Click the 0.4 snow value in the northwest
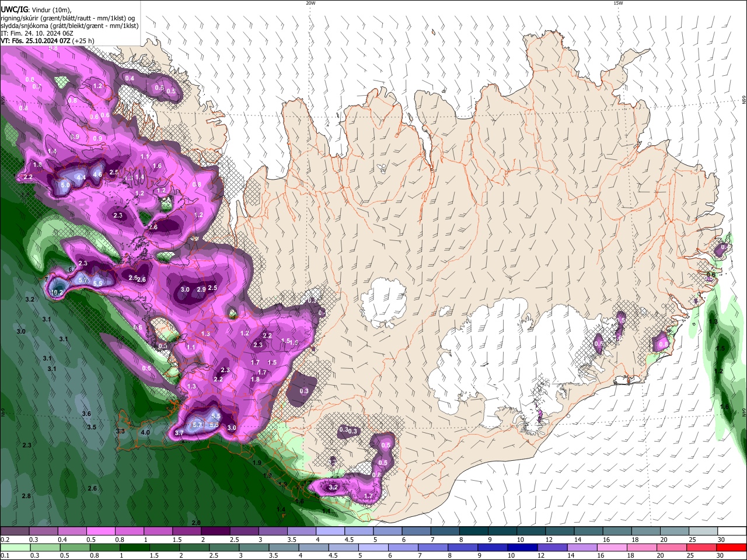Screen dimensions: 747x560 coord(130,78)
